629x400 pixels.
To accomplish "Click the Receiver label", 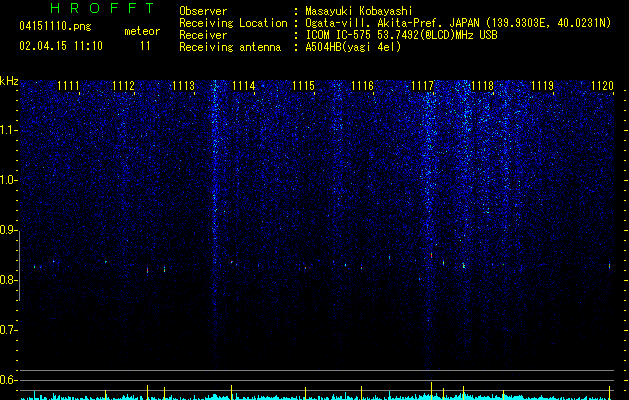I will point(203,35).
